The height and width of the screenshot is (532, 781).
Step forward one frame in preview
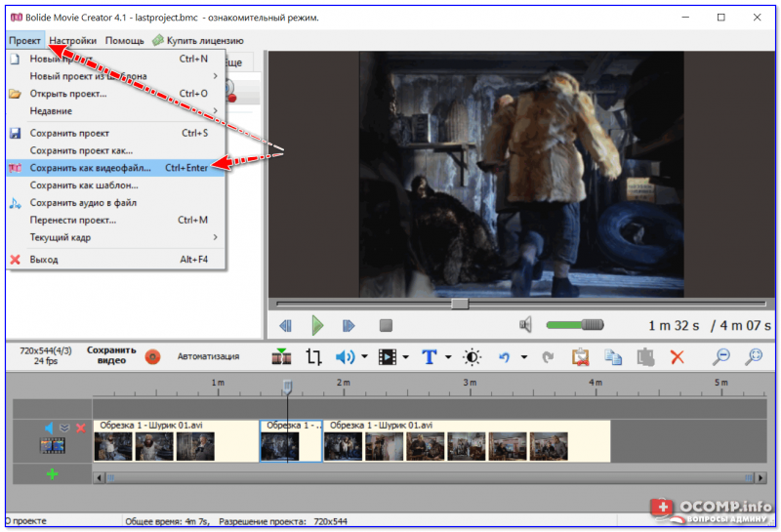349,326
